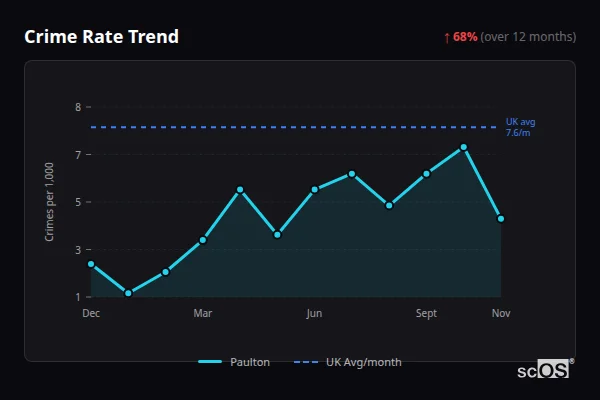600x400 pixels.
Task: Click the y-axis value 5
Action: 78,202
